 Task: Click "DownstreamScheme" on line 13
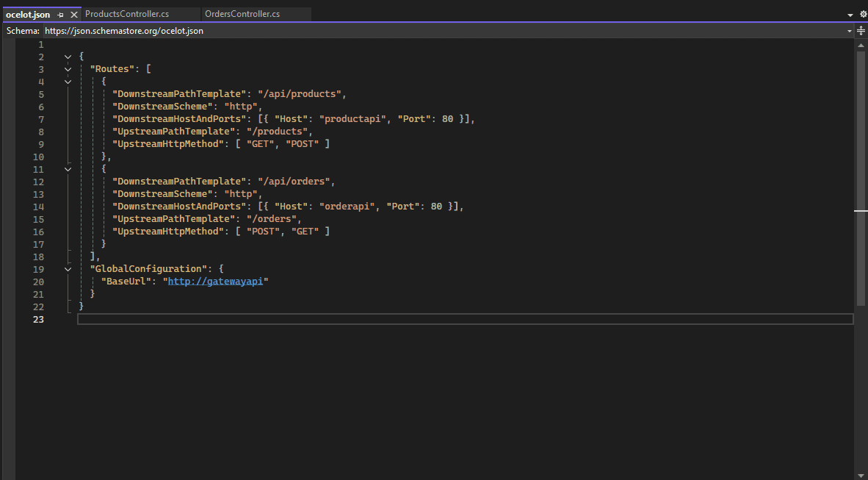(162, 194)
